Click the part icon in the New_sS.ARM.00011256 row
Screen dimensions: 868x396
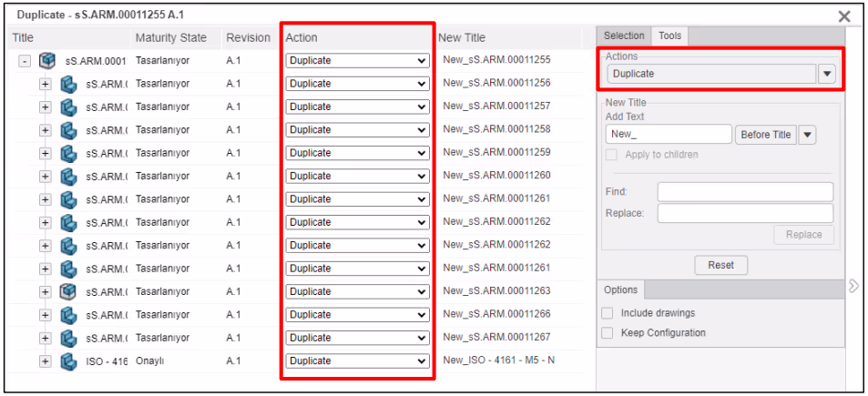[x=68, y=84]
